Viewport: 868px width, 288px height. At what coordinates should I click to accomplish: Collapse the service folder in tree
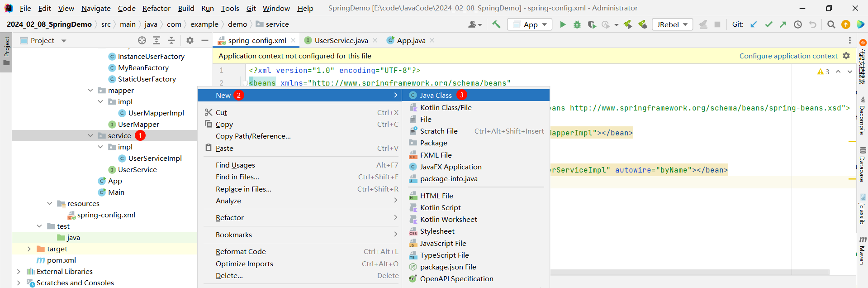pos(90,135)
